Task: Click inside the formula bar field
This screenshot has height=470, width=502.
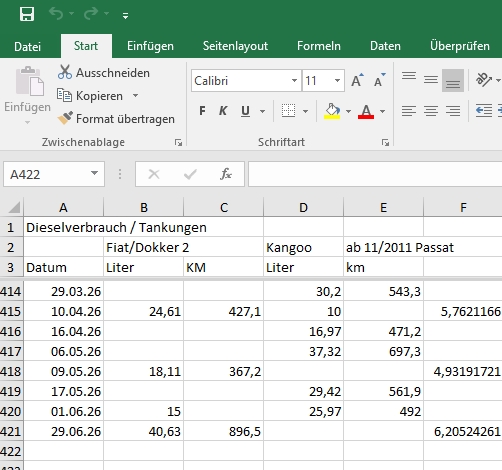Action: tap(375, 174)
